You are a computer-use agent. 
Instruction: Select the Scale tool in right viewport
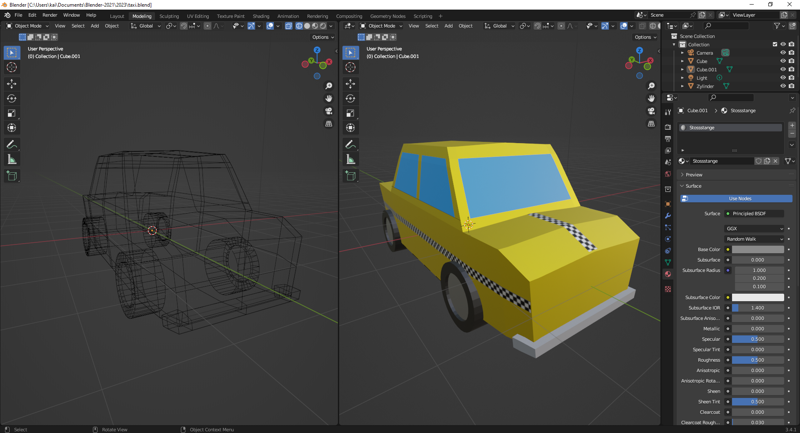[350, 113]
